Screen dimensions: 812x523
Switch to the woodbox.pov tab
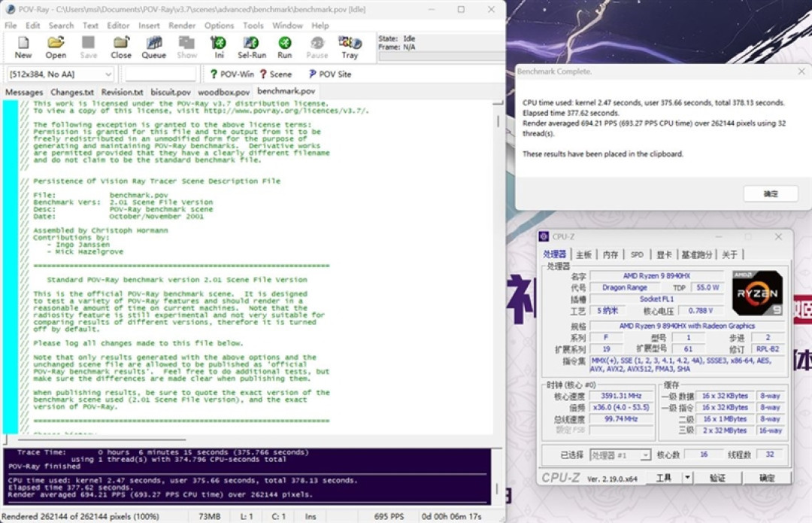(x=223, y=92)
